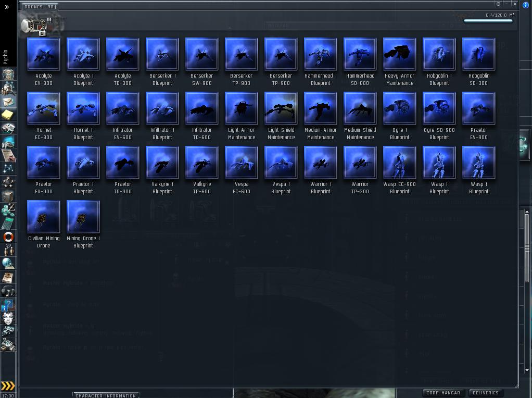Click the 0.4/120.0 m3 capacity readout
This screenshot has width=532, height=398.
coord(500,15)
